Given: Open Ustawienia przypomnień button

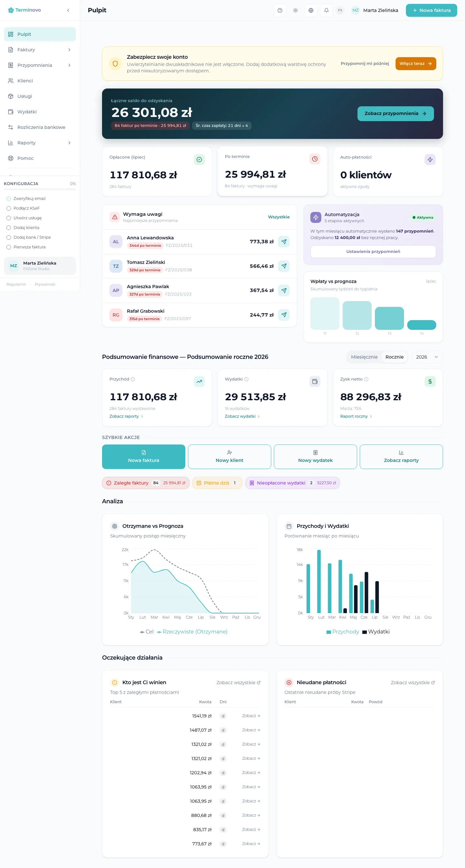Looking at the screenshot, I should 373,251.
